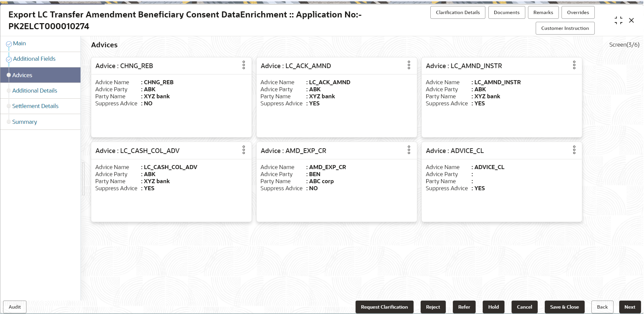
Task: Click the application title PK2ELCT000010274
Action: (x=49, y=26)
